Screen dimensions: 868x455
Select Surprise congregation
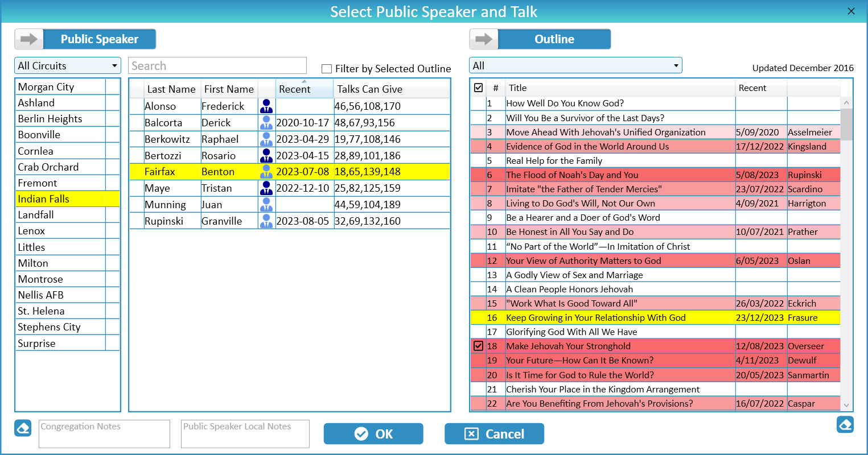coord(68,344)
